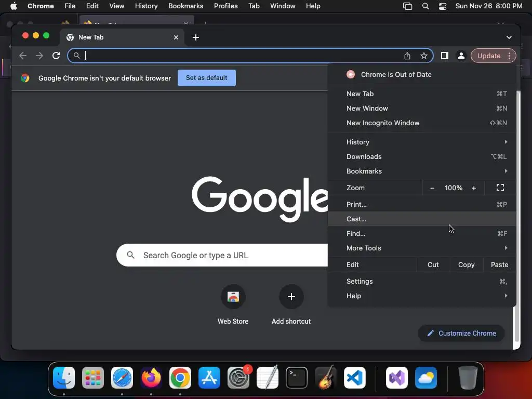Viewport: 532px width, 399px height.
Task: Choose Find... in the menu
Action: 422,233
